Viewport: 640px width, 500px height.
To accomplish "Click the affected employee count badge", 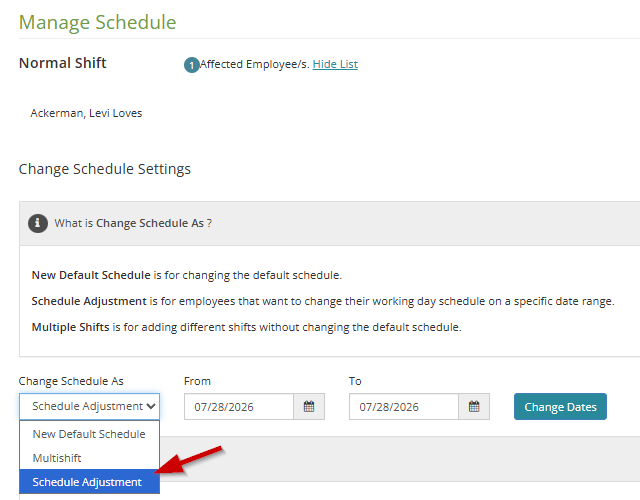I will coord(191,65).
